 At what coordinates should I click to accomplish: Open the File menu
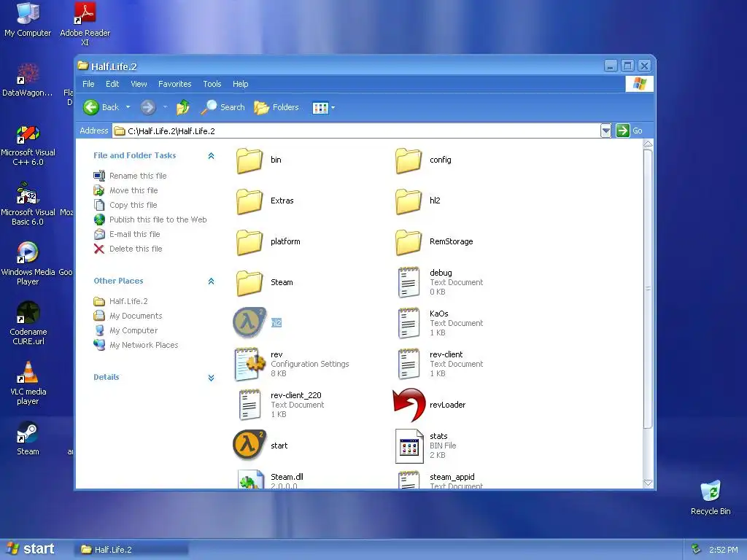point(88,84)
